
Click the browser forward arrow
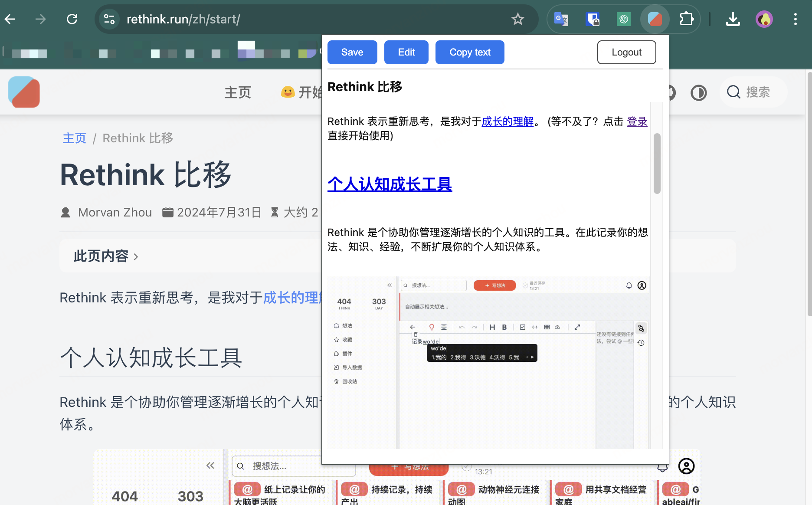41,19
